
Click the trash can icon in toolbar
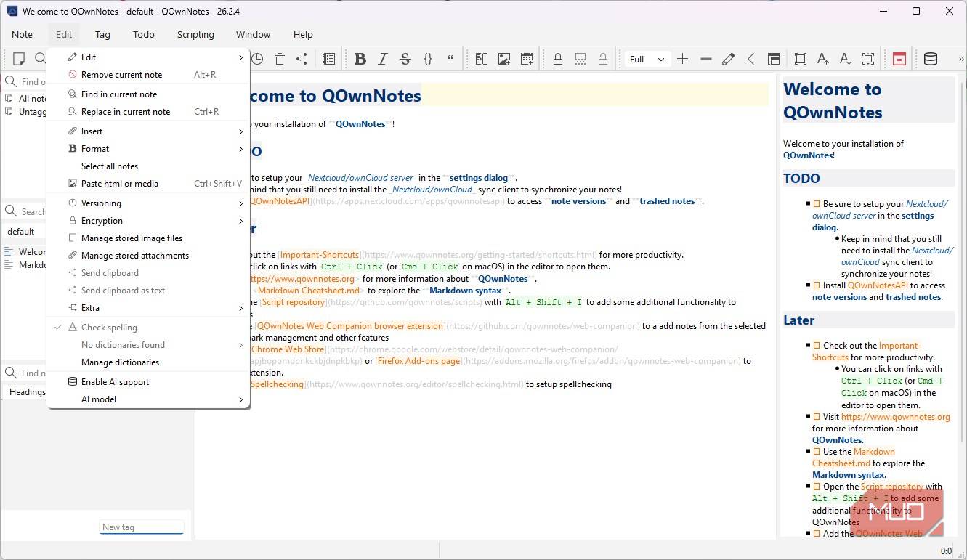point(280,60)
